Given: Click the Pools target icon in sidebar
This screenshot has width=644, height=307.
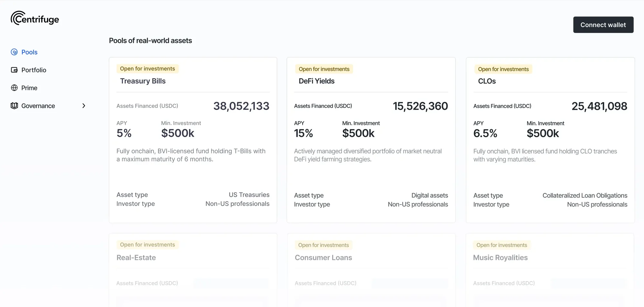Looking at the screenshot, I should [x=14, y=52].
